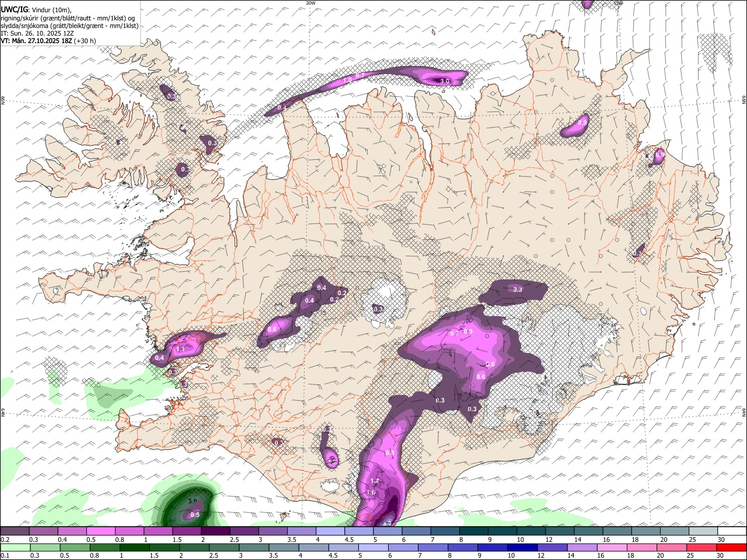Click the '0.9' value in the northeast purple patch
Viewport: 747px width, 560px height.
[x=582, y=123]
